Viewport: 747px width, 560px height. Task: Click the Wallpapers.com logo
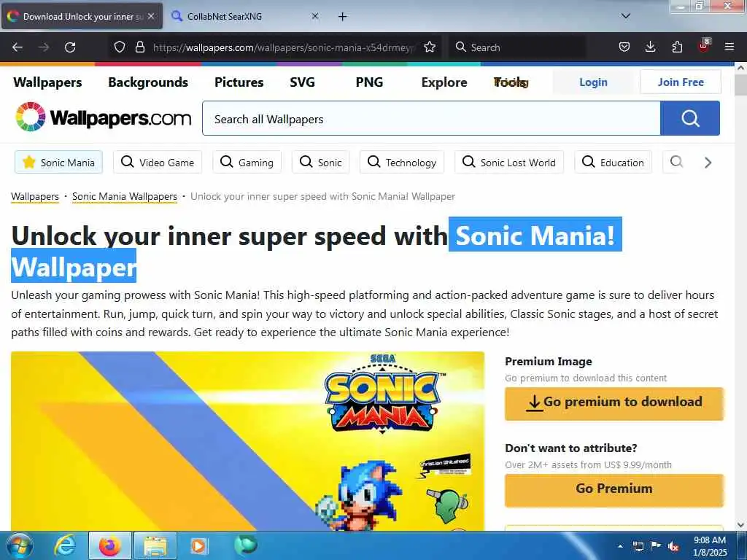[103, 117]
